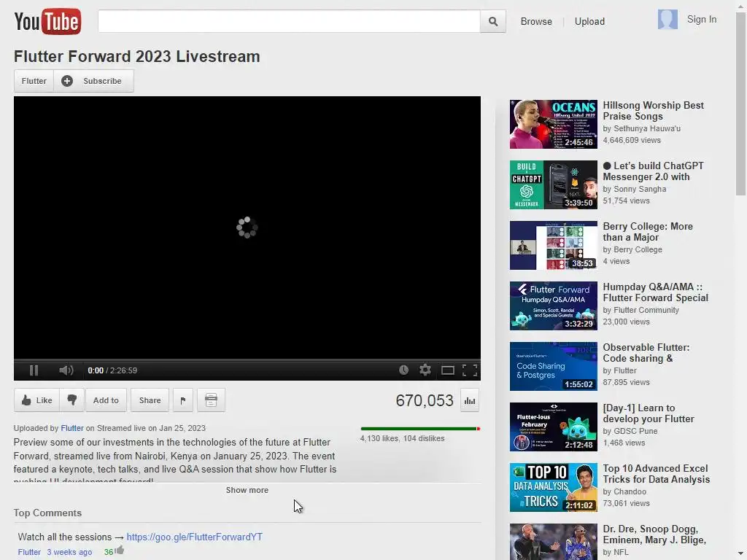The height and width of the screenshot is (560, 747).
Task: Open the transcript icon button
Action: point(211,400)
